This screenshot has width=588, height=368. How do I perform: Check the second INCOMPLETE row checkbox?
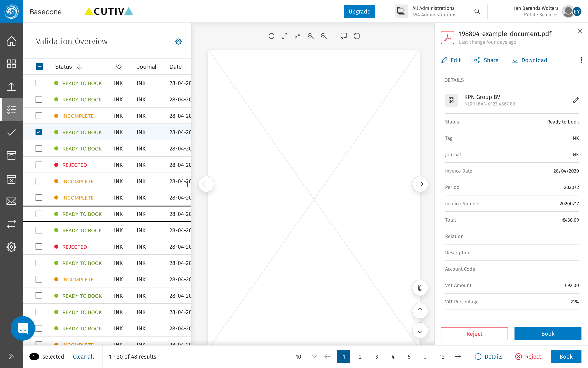[39, 181]
